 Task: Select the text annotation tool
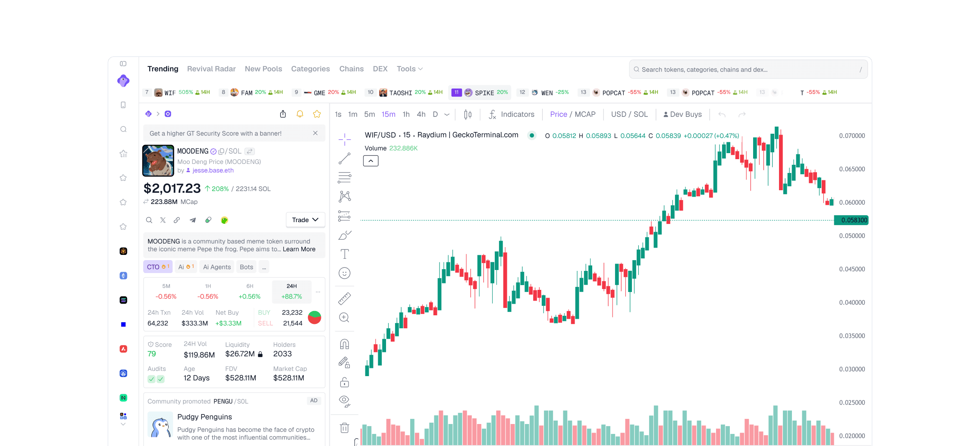[x=344, y=254]
